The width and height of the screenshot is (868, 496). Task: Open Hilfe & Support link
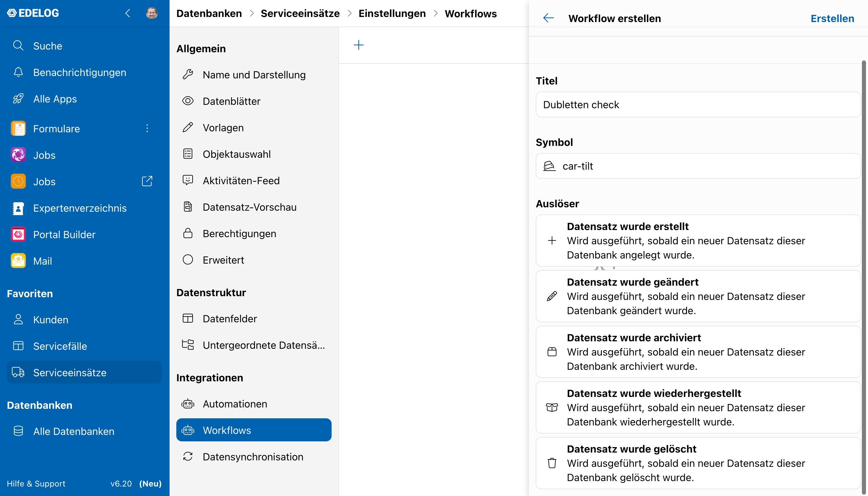[x=36, y=483]
